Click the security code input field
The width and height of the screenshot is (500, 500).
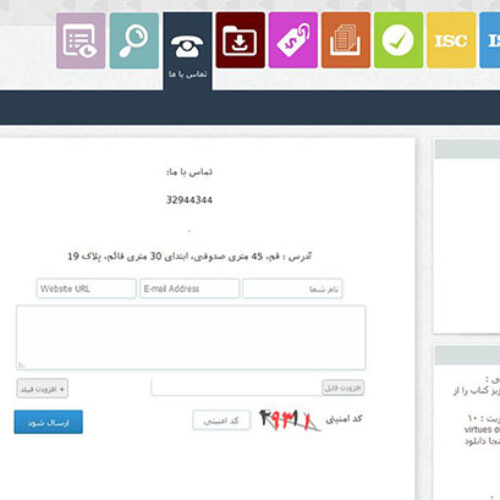[221, 420]
